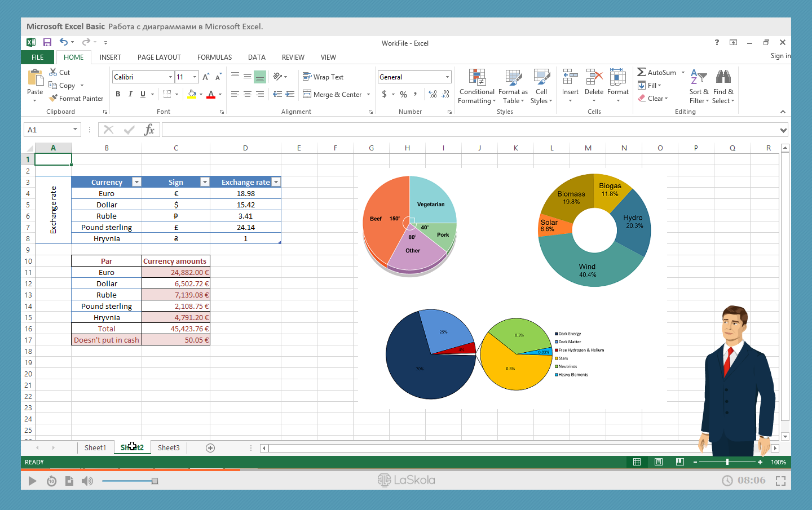The height and width of the screenshot is (510, 812).
Task: Enable Wrap Text for the cell
Action: pos(323,77)
